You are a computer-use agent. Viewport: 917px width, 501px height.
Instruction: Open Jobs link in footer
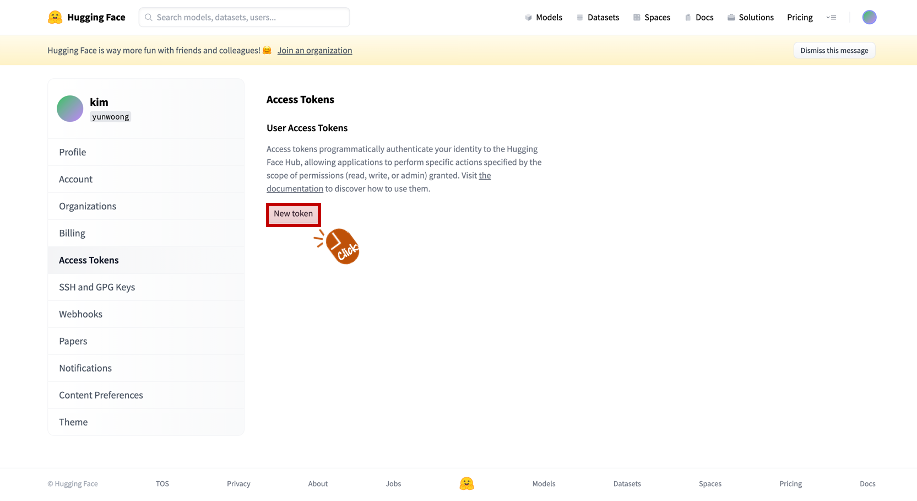[x=394, y=483]
